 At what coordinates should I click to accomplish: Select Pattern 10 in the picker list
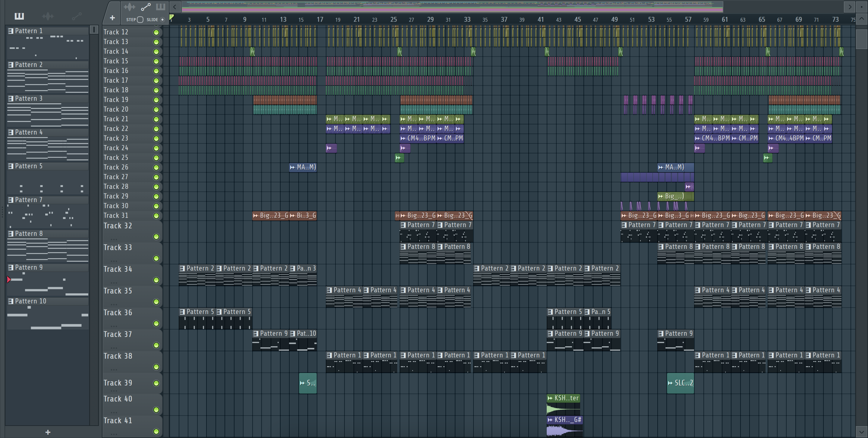click(x=30, y=301)
